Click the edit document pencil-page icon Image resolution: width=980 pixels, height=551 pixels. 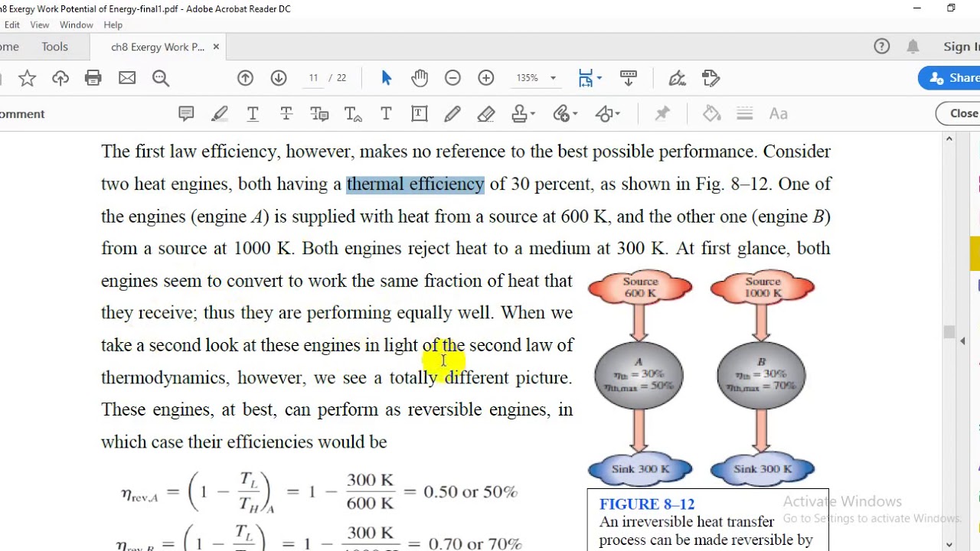(x=710, y=78)
